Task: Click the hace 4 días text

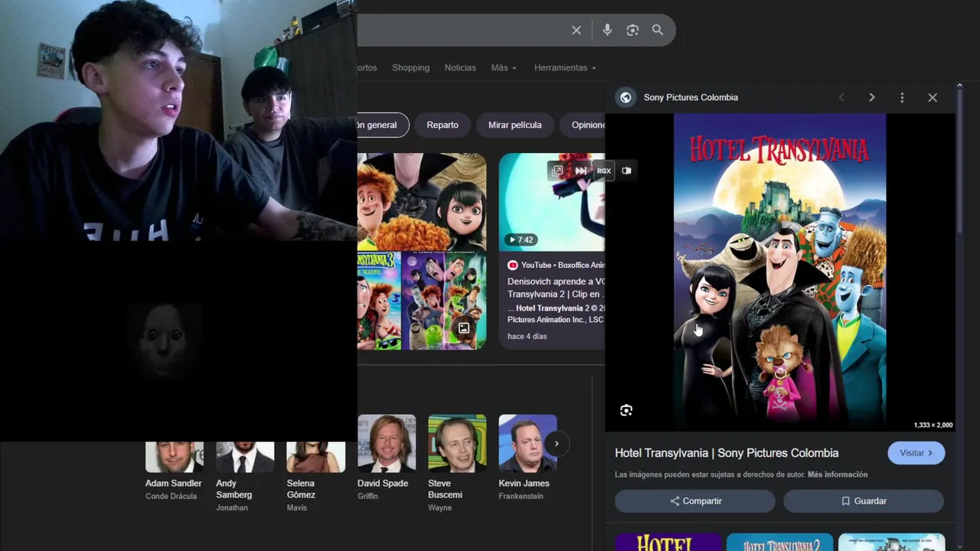Action: pos(527,336)
